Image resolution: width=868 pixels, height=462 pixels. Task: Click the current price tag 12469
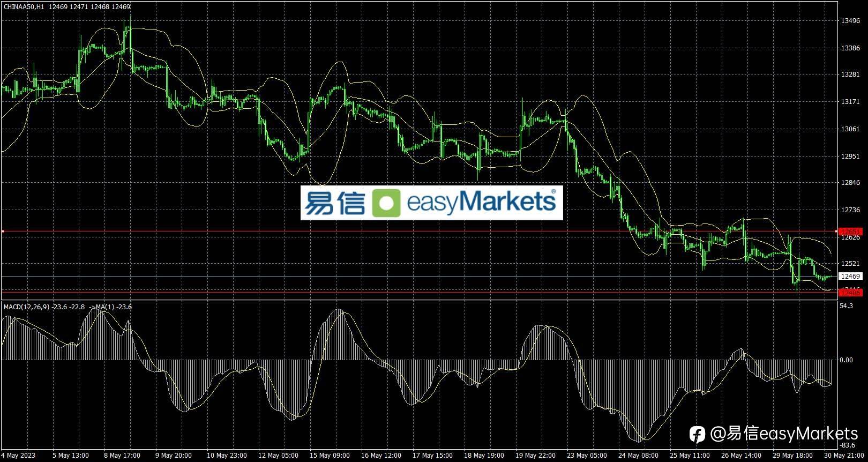850,277
